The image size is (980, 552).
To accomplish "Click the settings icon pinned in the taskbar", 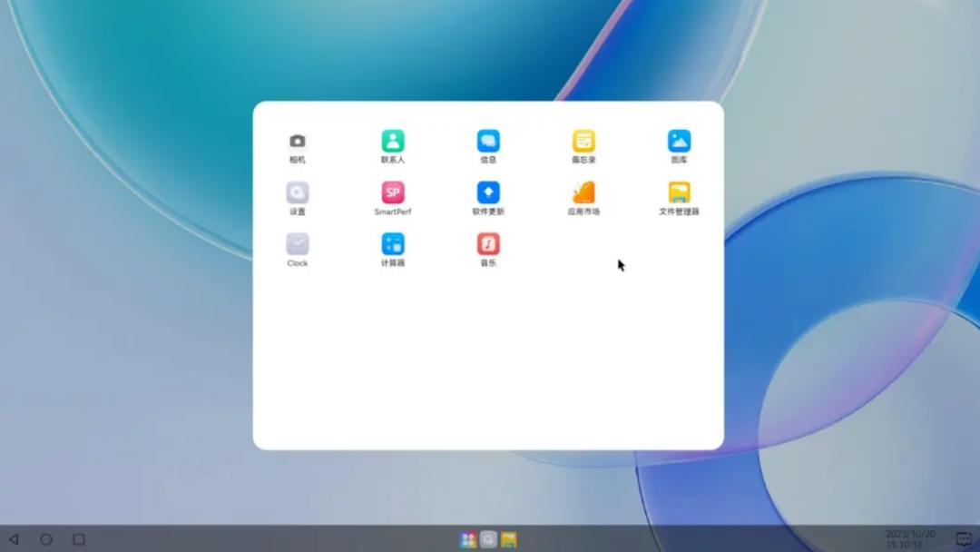I will coord(488,538).
